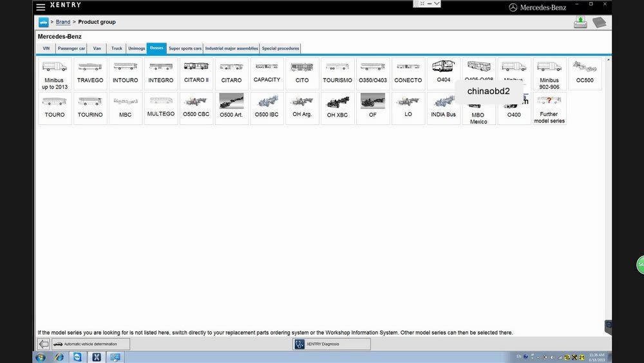Choose the CITARO II bus series

point(196,74)
